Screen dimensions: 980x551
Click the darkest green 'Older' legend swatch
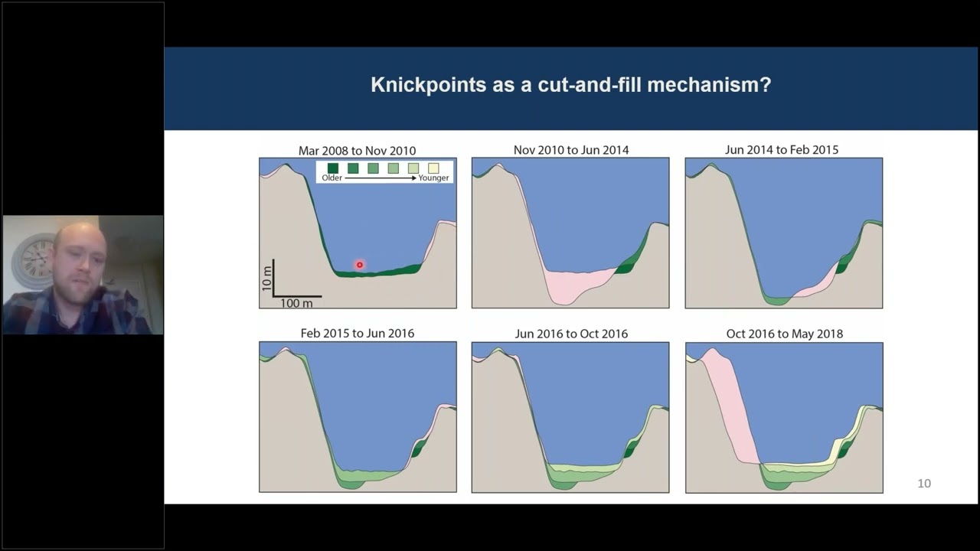click(x=333, y=168)
